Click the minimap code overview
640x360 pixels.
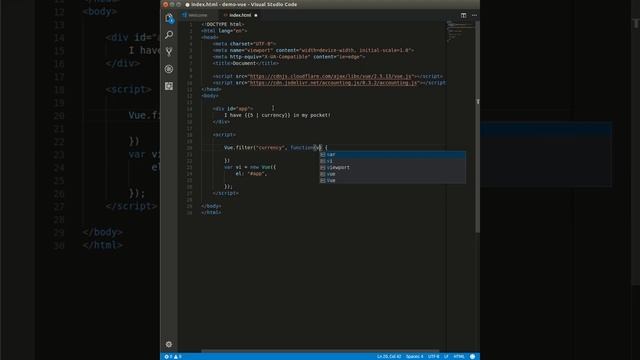460,32
